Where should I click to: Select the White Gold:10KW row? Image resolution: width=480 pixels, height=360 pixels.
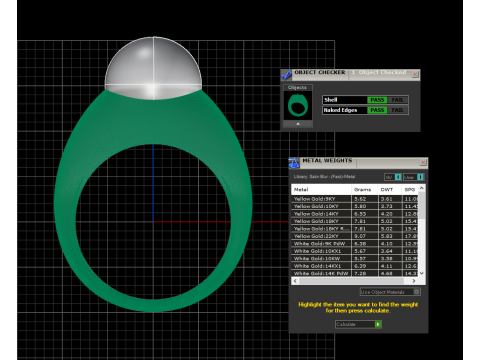(x=355, y=258)
